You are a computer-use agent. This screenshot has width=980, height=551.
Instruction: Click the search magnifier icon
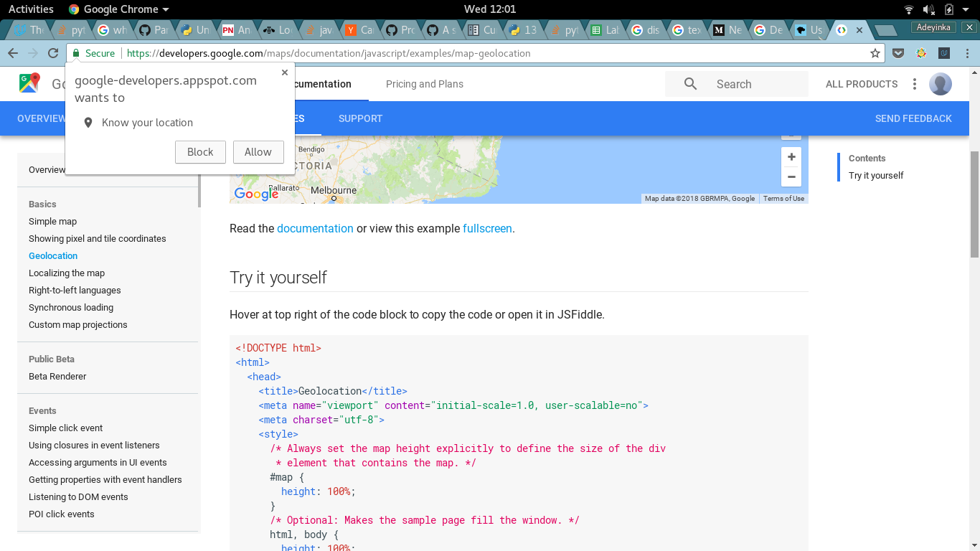point(689,84)
